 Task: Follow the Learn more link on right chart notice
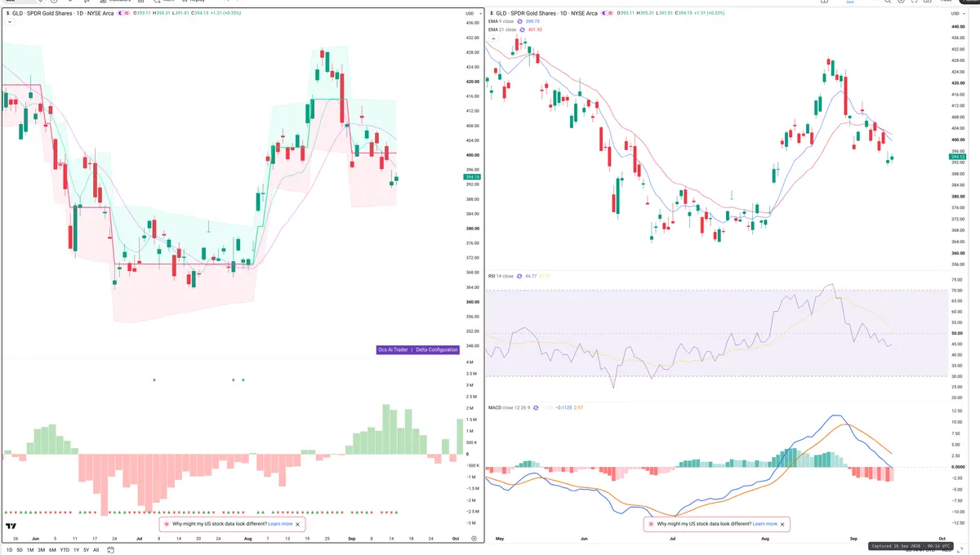(764, 524)
